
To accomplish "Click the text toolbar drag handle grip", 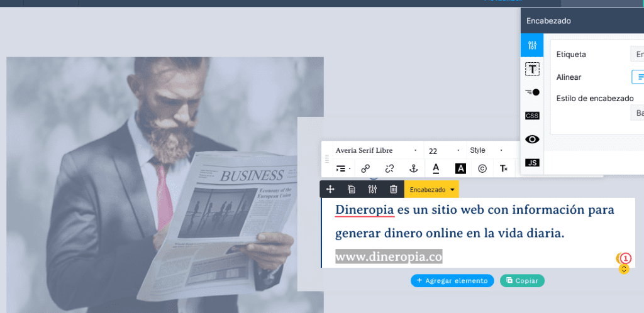I will click(x=327, y=159).
